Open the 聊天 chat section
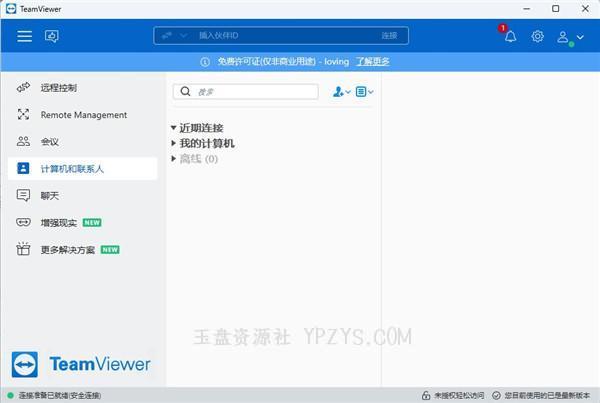Viewport: 600px width, 403px height. coord(83,196)
